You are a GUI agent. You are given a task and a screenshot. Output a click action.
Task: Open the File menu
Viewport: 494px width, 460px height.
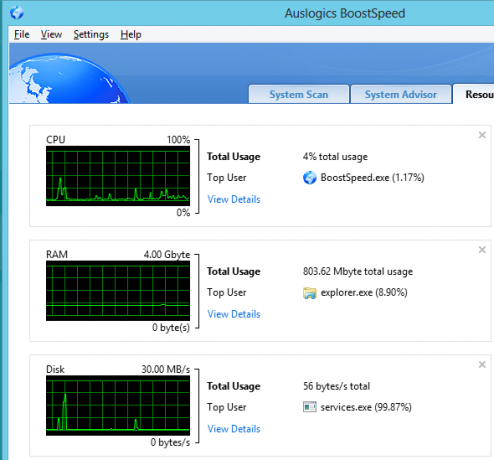coord(22,34)
